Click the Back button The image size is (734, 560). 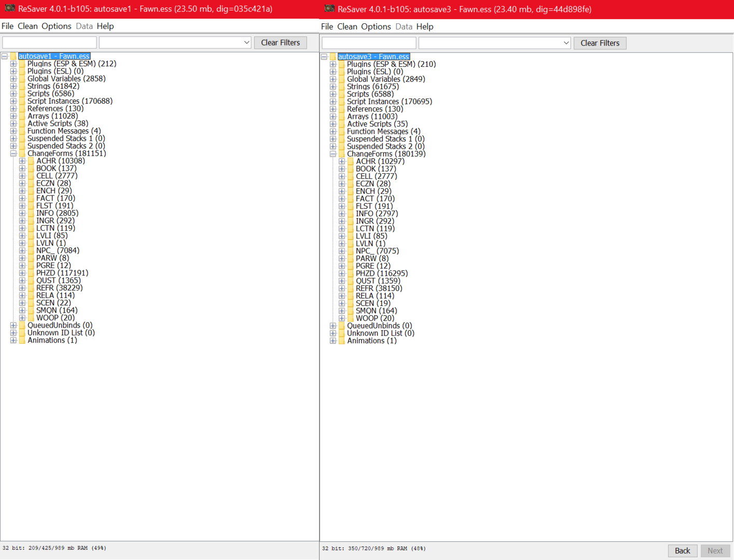point(683,551)
